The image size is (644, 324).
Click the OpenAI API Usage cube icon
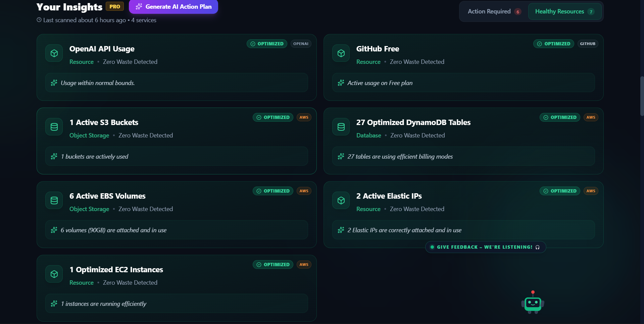54,53
